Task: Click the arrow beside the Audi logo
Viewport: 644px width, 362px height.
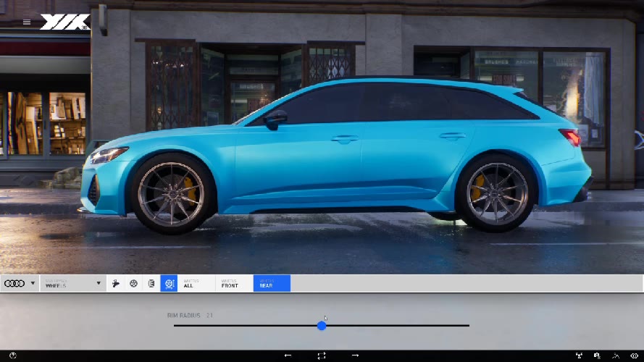Action: tap(33, 284)
